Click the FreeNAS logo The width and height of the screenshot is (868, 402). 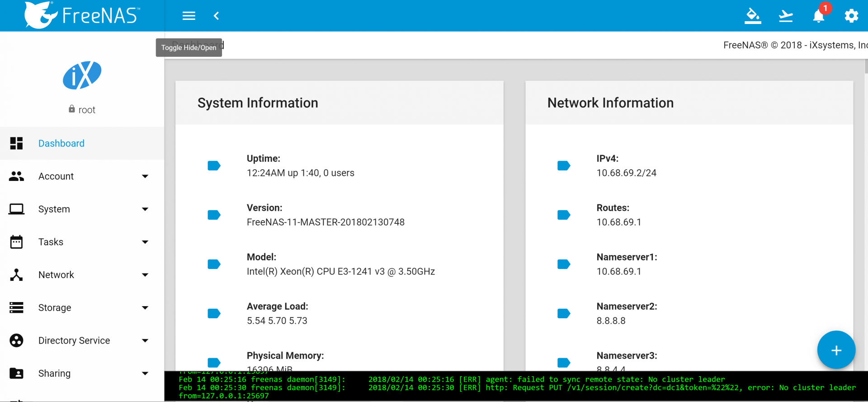82,15
